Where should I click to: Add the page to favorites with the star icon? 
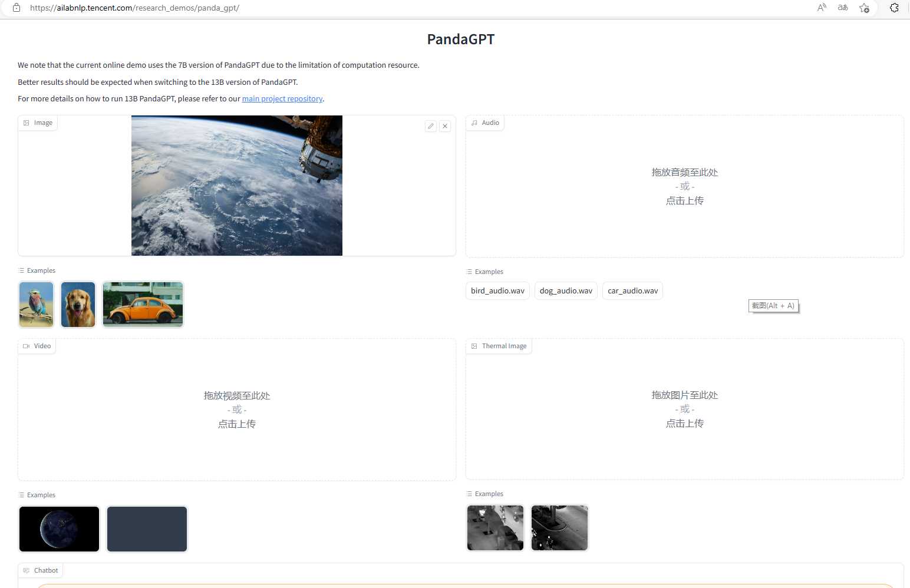864,8
